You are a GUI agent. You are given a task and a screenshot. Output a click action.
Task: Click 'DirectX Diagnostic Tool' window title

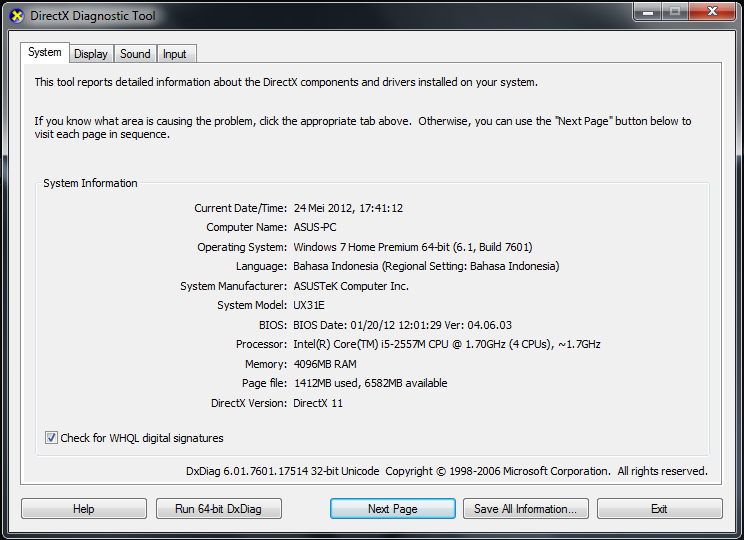(93, 16)
